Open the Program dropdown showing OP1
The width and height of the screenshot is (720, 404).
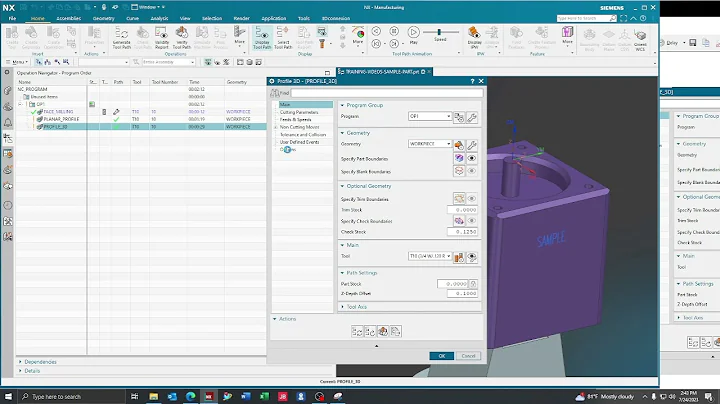coord(429,116)
